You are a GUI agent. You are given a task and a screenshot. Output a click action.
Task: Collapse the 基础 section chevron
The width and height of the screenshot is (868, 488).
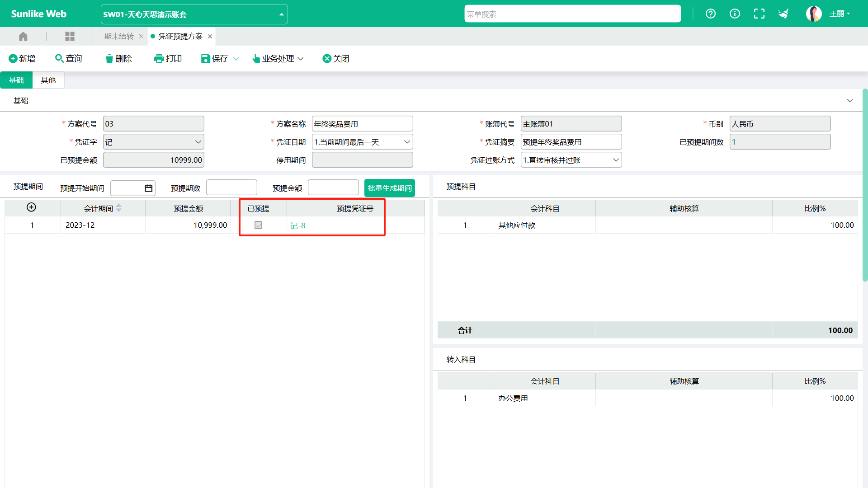click(850, 100)
